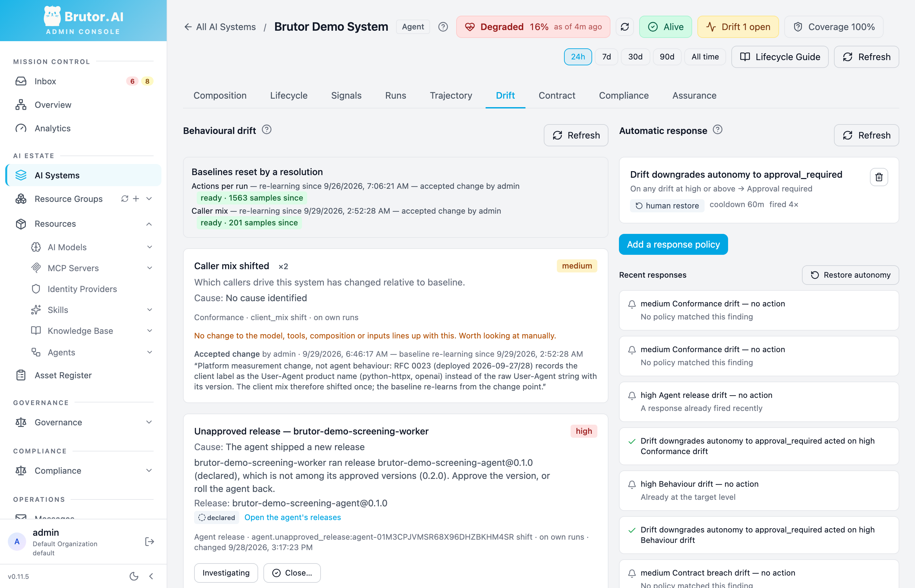Collapse the Resources section
The image size is (915, 588).
pos(149,224)
